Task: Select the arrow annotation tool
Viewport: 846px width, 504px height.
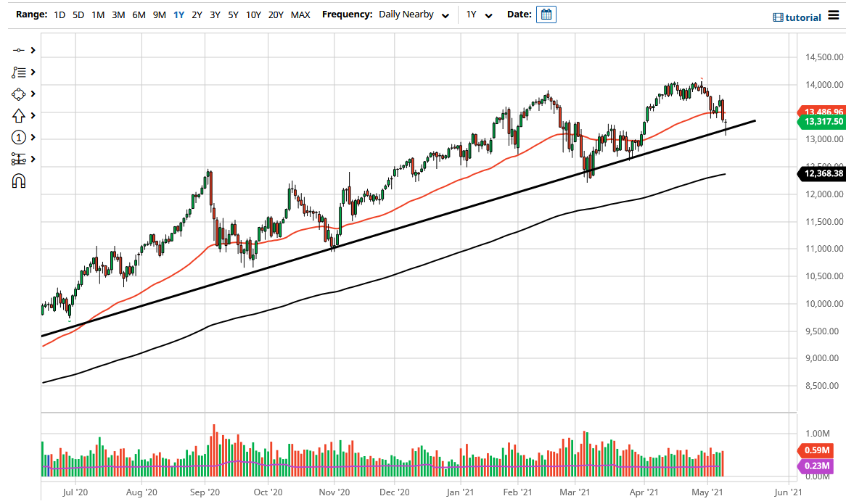Action: coord(19,115)
